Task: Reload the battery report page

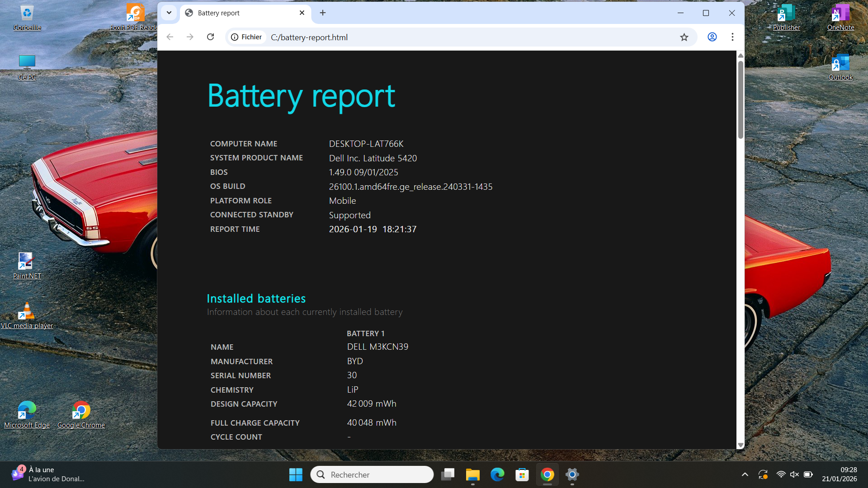Action: [x=210, y=37]
